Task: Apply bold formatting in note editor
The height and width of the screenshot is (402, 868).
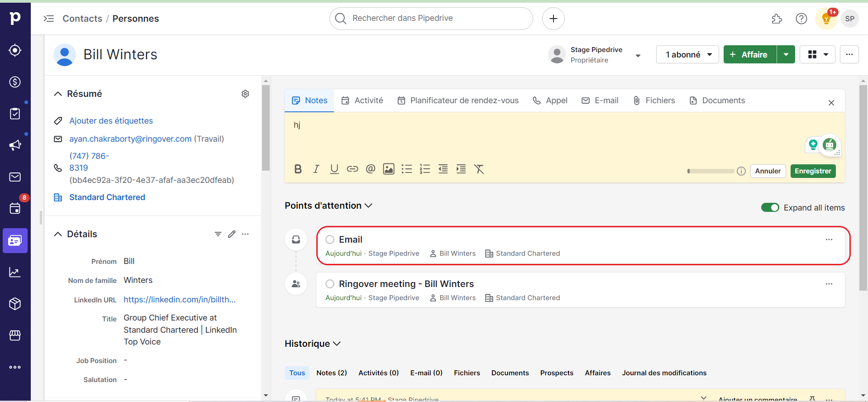Action: click(298, 169)
